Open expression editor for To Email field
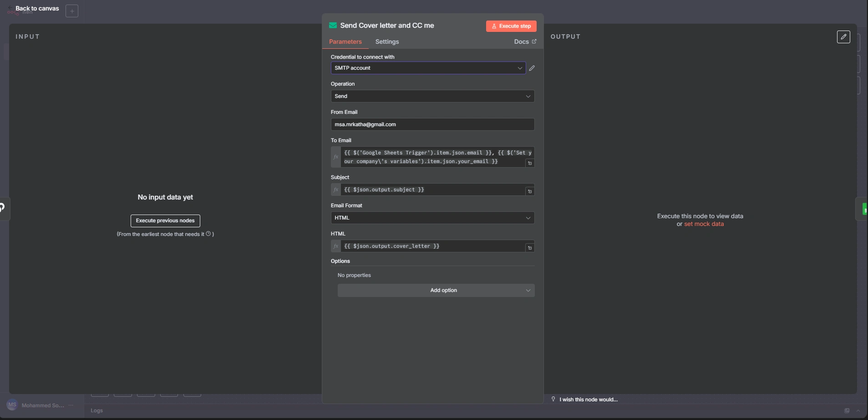 tap(530, 163)
